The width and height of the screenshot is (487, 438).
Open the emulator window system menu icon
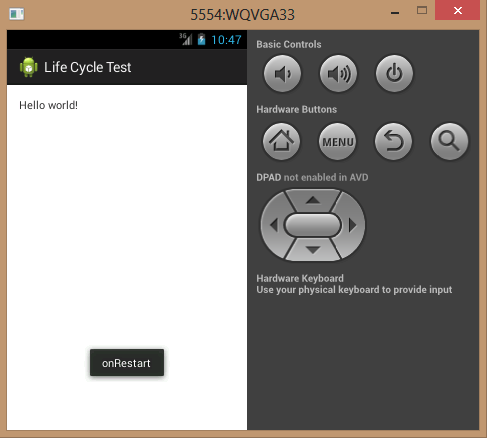[17, 14]
